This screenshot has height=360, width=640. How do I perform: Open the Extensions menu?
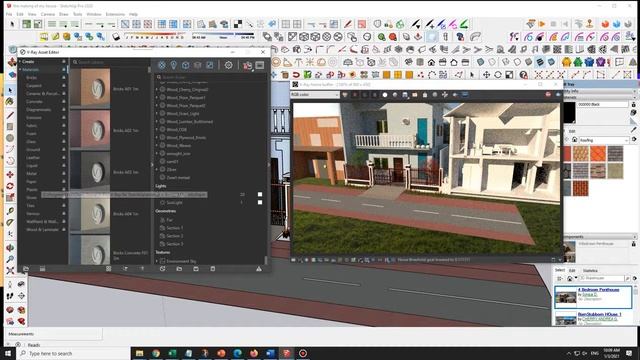coord(115,14)
